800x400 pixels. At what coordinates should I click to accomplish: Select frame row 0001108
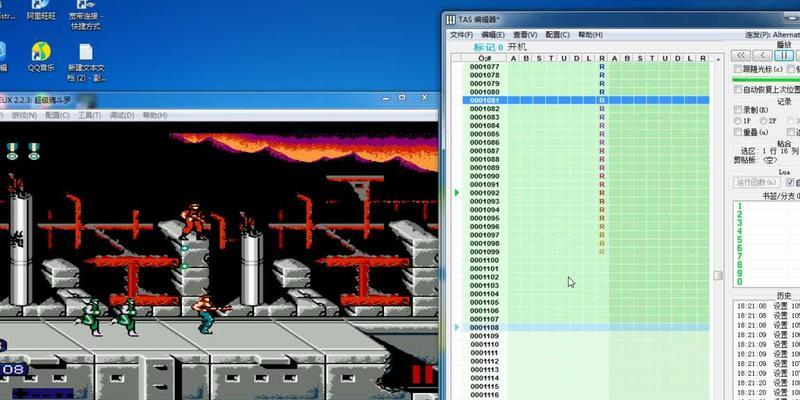tap(586, 328)
